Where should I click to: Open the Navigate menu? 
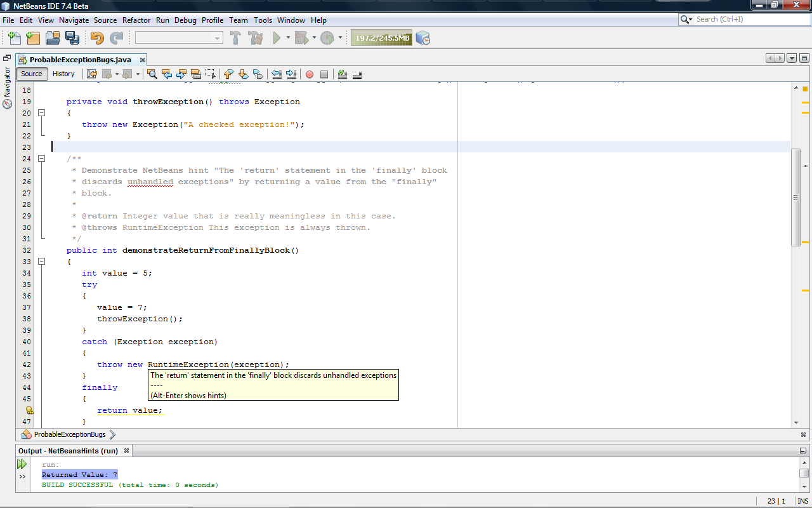pyautogui.click(x=74, y=20)
